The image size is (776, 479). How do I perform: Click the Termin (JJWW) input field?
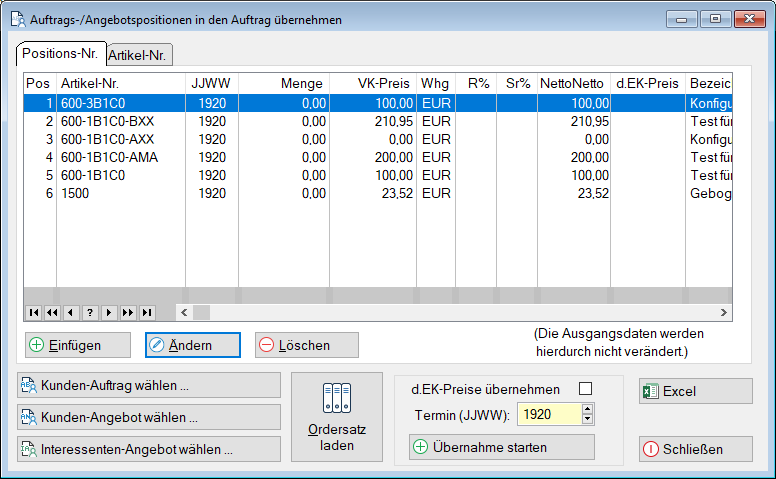[x=548, y=414]
